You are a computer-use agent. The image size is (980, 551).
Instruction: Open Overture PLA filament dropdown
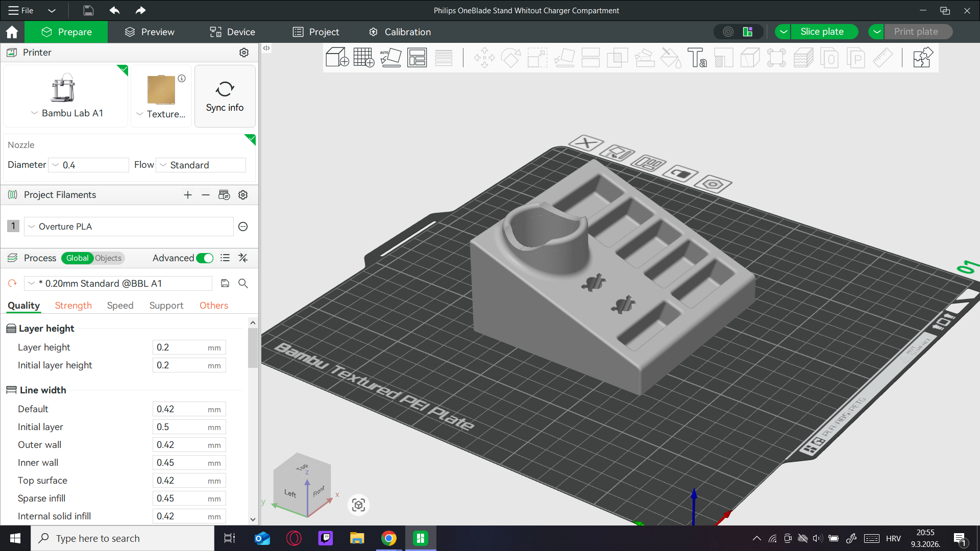[129, 227]
